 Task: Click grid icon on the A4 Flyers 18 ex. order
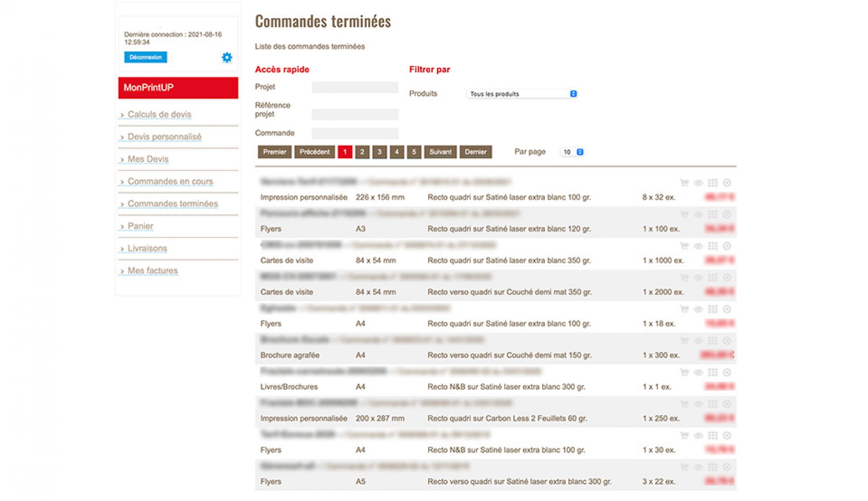pyautogui.click(x=712, y=309)
